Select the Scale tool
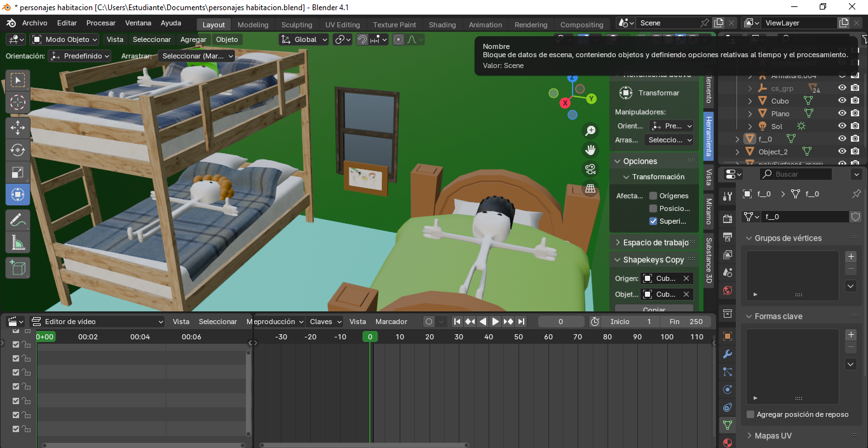The height and width of the screenshot is (448, 868). [x=18, y=172]
